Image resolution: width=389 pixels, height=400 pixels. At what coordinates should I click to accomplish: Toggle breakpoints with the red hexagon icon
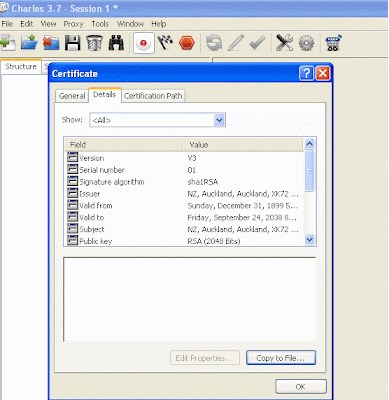[x=187, y=43]
